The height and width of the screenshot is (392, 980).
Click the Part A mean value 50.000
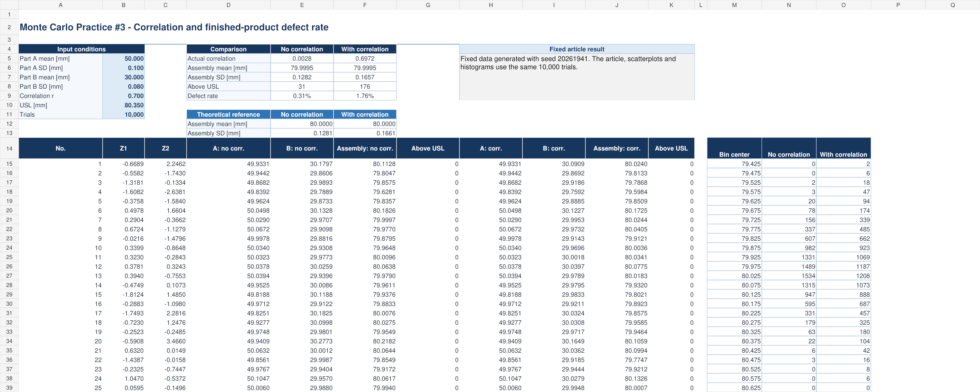click(x=124, y=58)
